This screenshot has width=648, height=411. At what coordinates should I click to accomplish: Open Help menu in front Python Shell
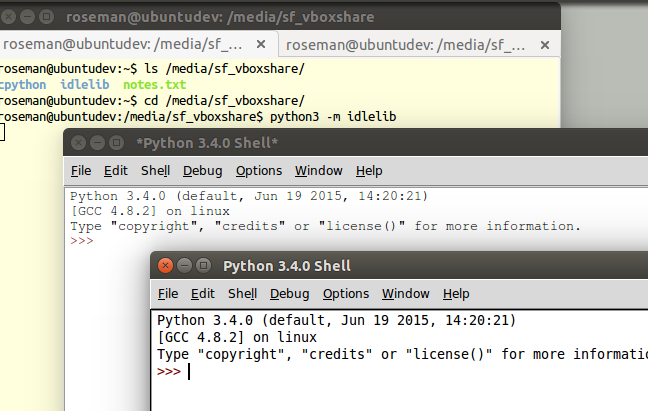pyautogui.click(x=456, y=294)
